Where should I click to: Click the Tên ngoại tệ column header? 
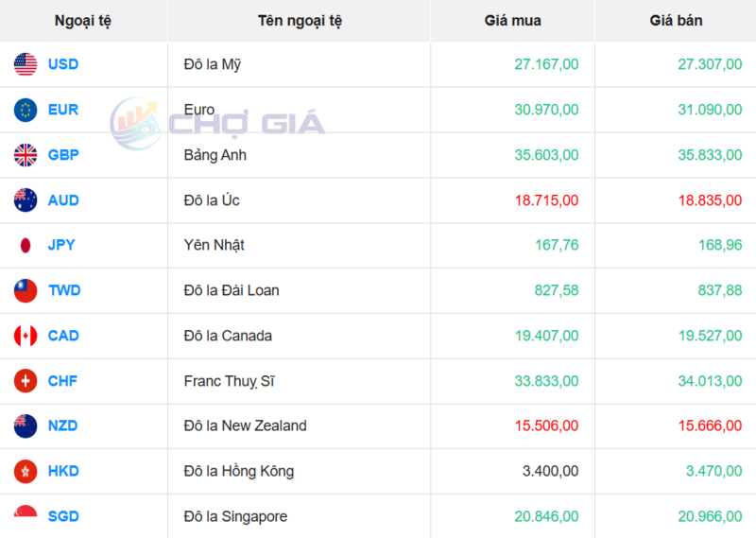(300, 20)
